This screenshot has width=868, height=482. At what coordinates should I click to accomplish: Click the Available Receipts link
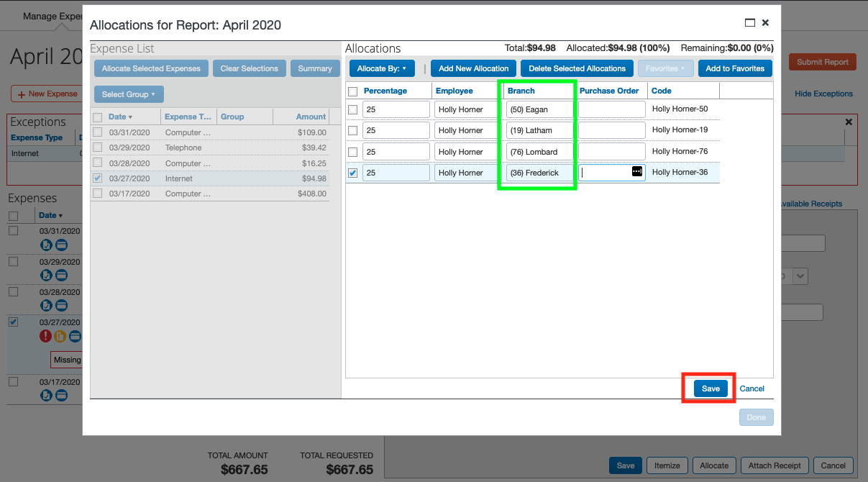click(810, 204)
